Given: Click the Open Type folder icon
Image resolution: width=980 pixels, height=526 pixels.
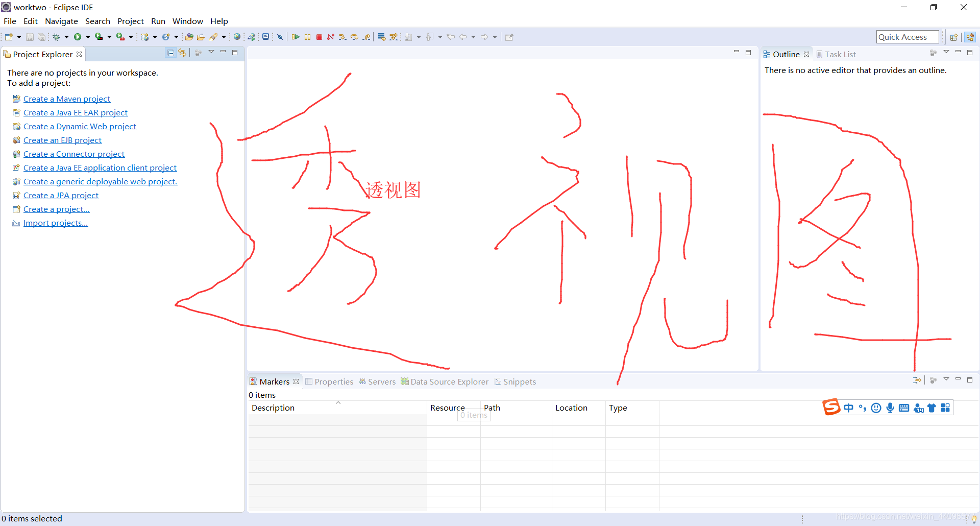Looking at the screenshot, I should pos(189,37).
